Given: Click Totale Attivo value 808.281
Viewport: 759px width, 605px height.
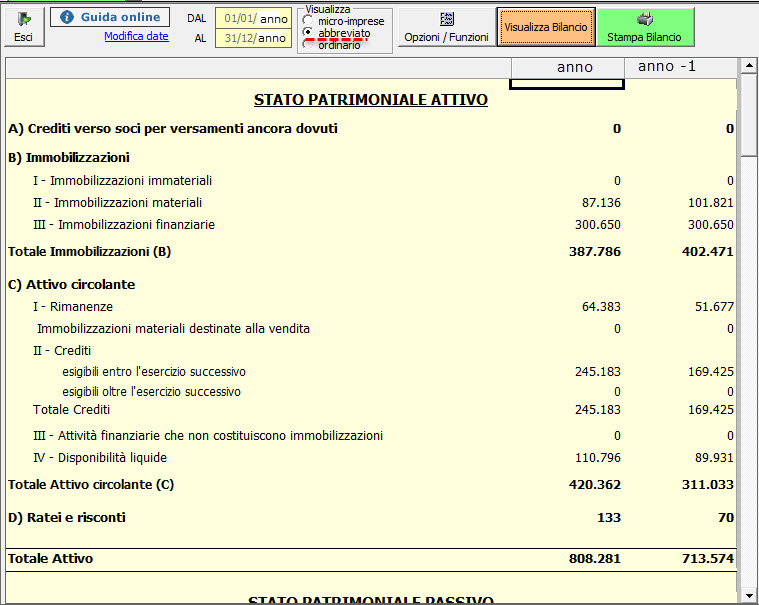Looking at the screenshot, I should pyautogui.click(x=595, y=559).
